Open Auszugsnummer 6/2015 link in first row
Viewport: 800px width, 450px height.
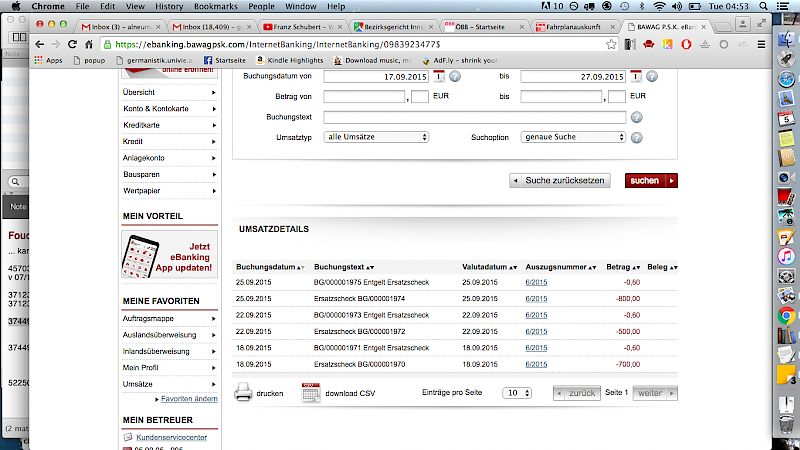point(536,283)
